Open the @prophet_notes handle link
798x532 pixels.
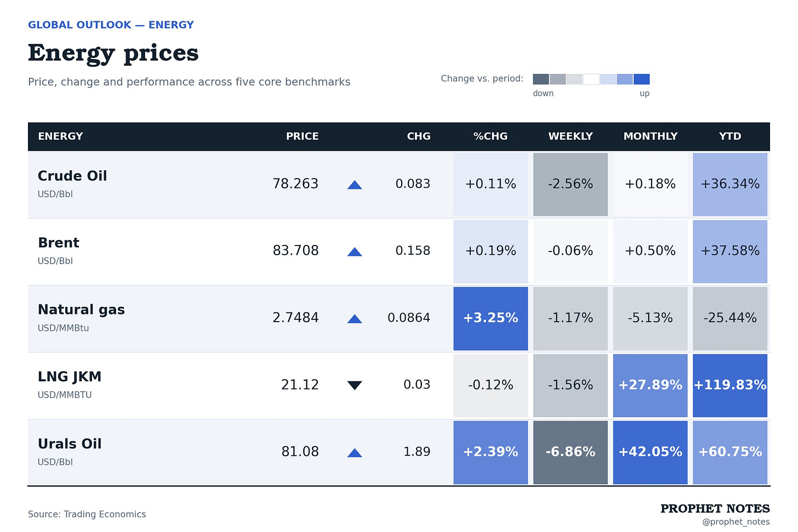[736, 522]
